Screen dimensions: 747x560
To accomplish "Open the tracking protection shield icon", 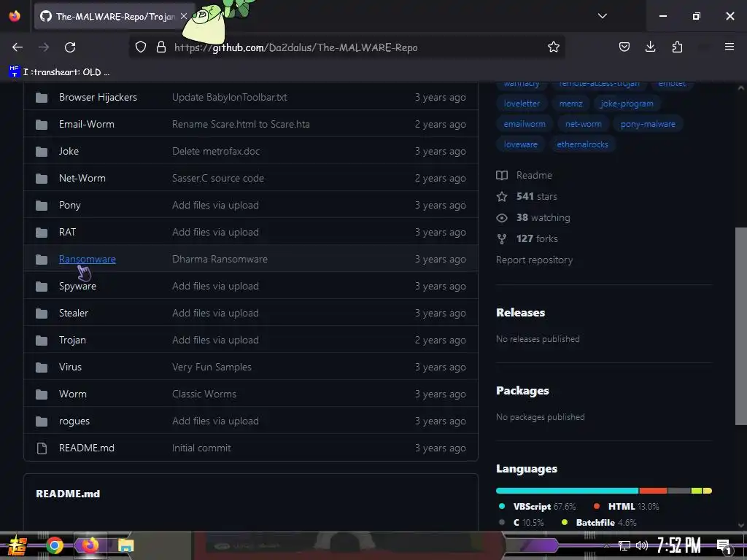I will click(x=141, y=47).
